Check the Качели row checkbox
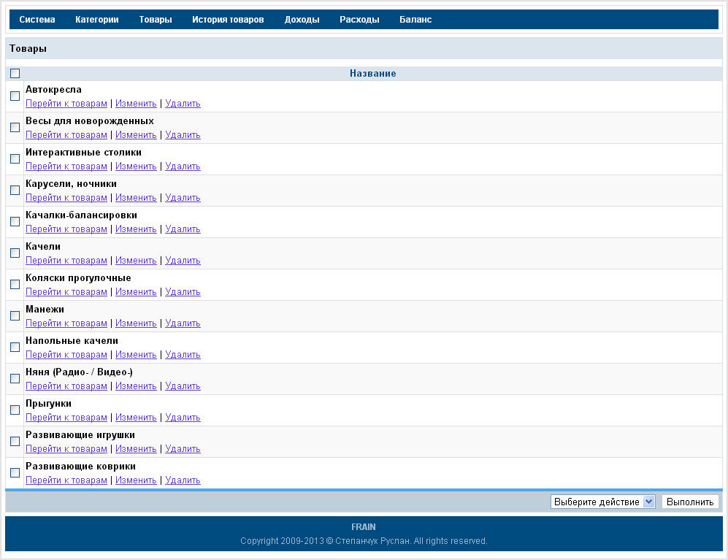Viewport: 728px width, 560px height. coord(15,253)
